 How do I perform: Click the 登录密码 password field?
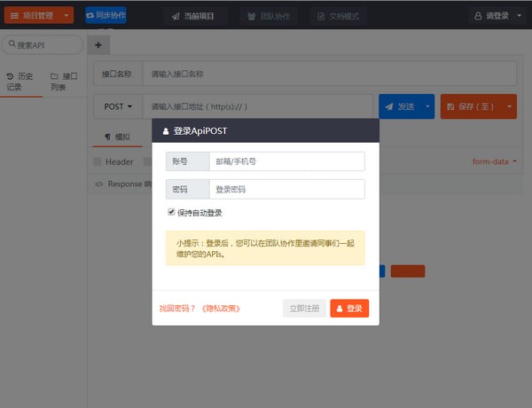coord(287,189)
